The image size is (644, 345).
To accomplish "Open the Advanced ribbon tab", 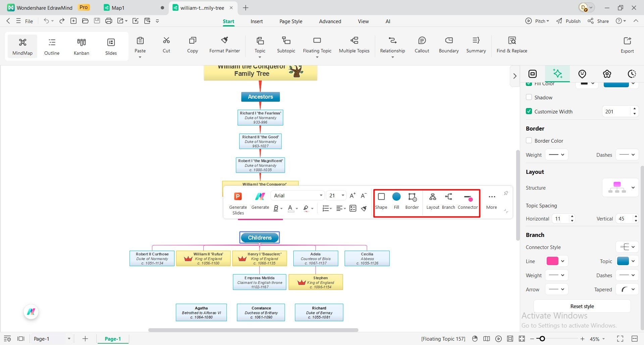I will point(330,21).
